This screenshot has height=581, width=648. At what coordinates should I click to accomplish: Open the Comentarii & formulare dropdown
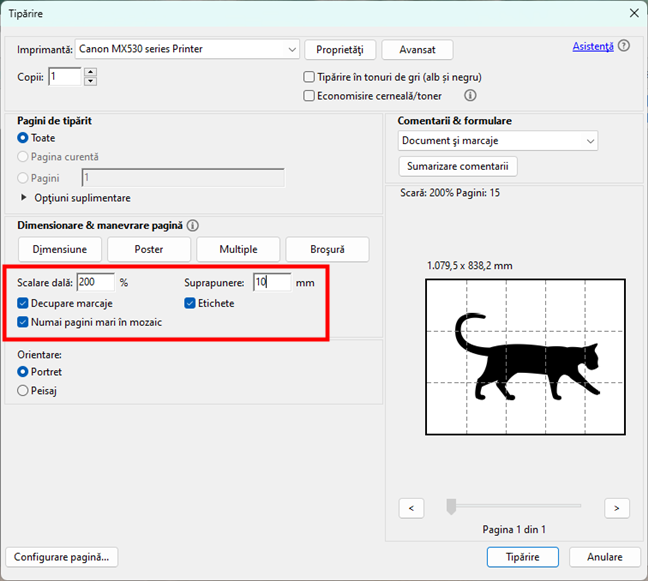pyautogui.click(x=498, y=141)
